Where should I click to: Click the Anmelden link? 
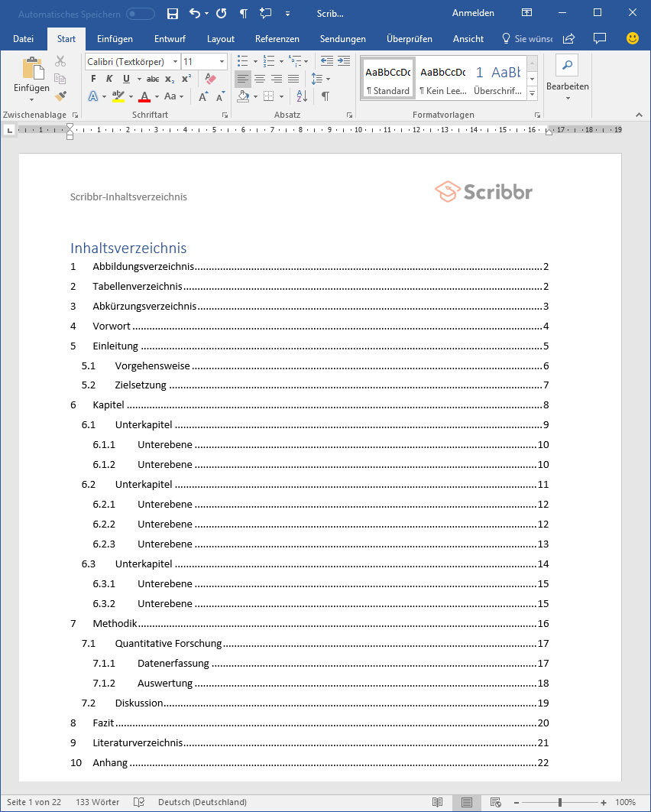(x=473, y=13)
